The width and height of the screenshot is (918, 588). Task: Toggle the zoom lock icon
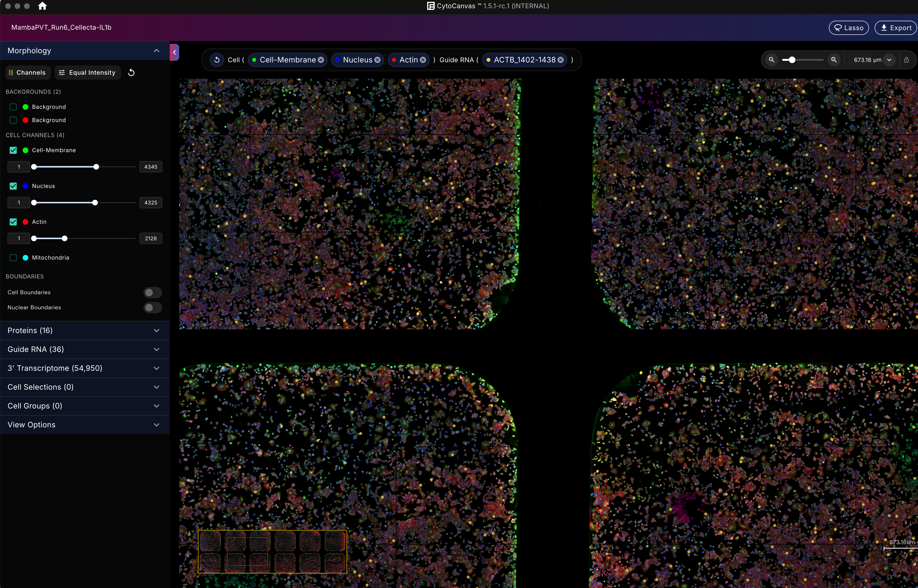[906, 60]
